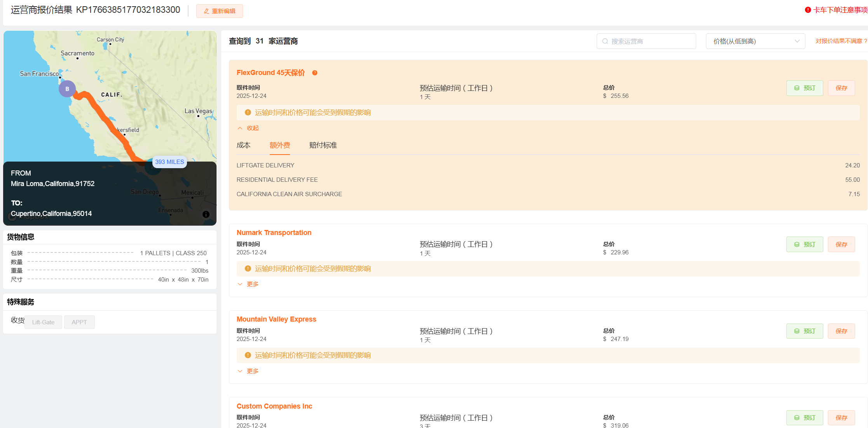The image size is (868, 428).
Task: Click warning icon in Mountain Valley Express notice
Action: [247, 355]
